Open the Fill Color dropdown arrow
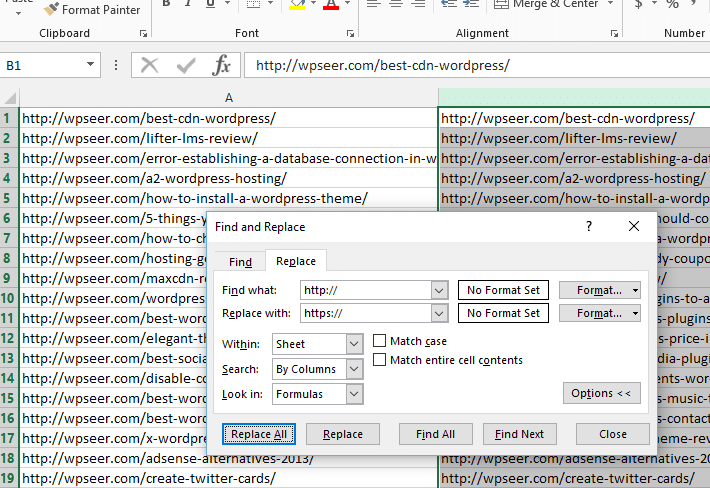710x488 pixels. [x=313, y=4]
